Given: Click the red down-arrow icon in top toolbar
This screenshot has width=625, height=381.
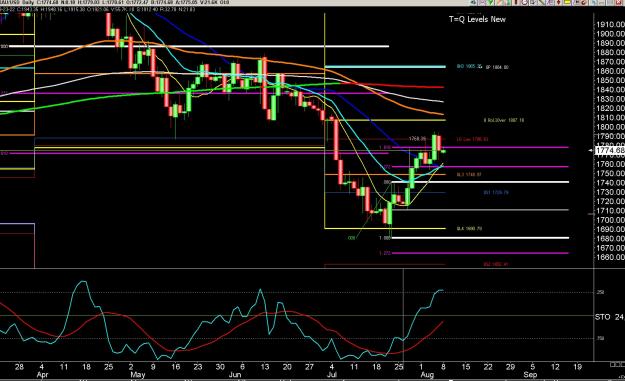Looking at the screenshot, I should (x=559, y=2).
